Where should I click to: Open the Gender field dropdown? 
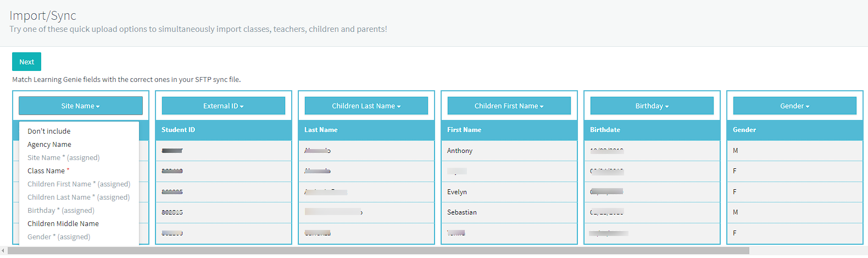click(795, 106)
